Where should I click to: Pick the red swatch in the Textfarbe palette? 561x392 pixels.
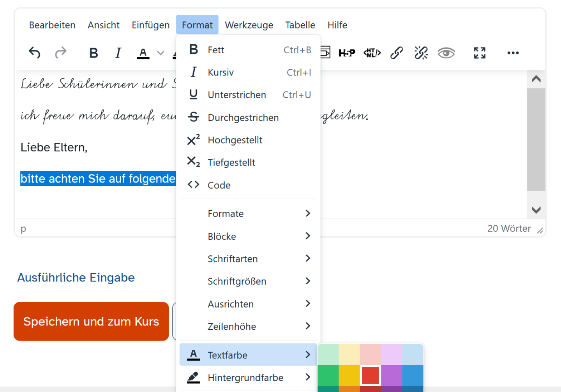coord(370,375)
